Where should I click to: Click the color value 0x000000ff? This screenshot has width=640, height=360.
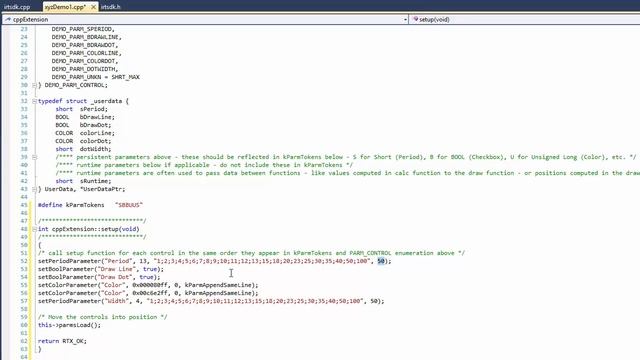[x=150, y=285]
